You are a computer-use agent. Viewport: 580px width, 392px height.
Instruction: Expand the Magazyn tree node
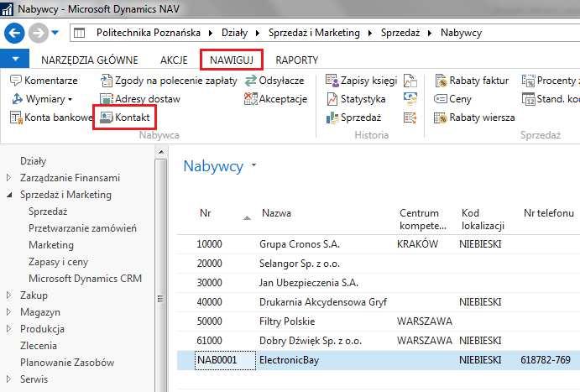(x=9, y=311)
